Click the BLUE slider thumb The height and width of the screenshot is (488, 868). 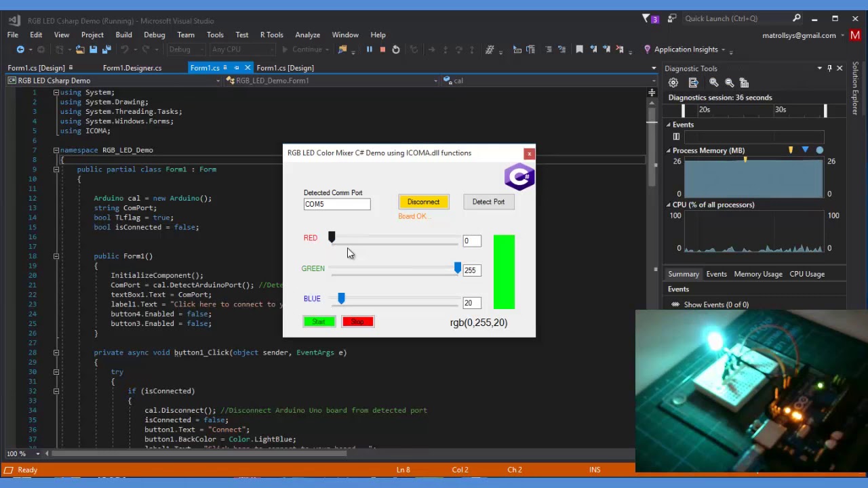pyautogui.click(x=341, y=299)
